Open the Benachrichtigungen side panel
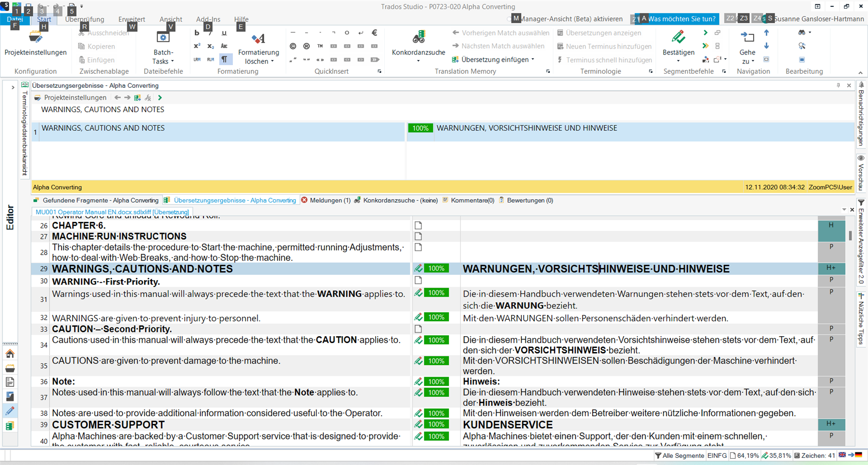 pyautogui.click(x=861, y=115)
